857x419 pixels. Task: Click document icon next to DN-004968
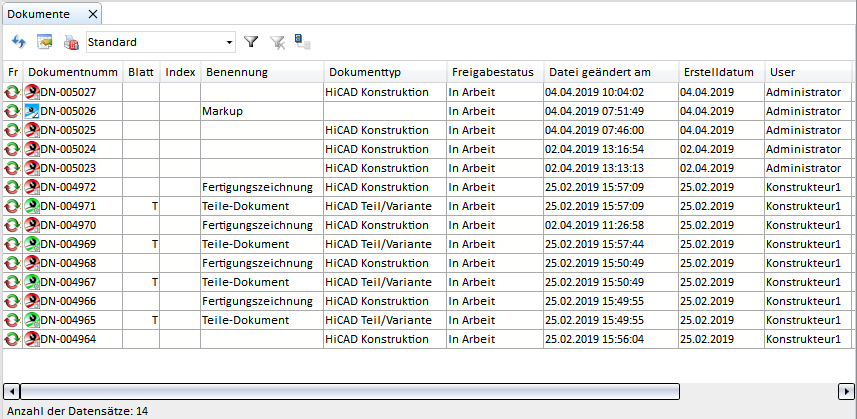click(32, 263)
